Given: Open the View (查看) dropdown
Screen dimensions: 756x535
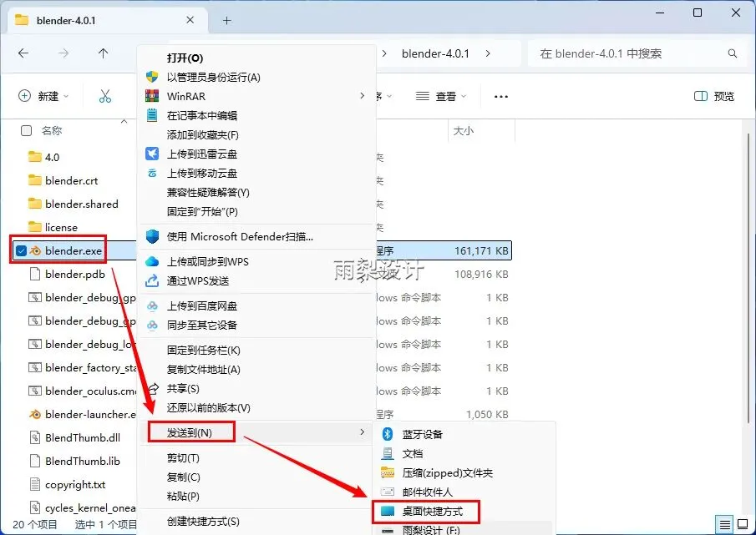Looking at the screenshot, I should [441, 96].
